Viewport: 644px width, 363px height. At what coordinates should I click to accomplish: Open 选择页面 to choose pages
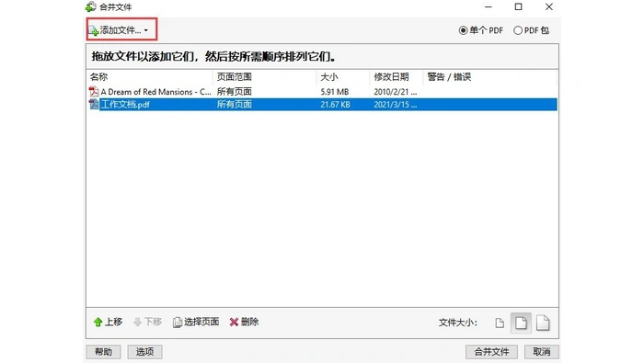[196, 322]
